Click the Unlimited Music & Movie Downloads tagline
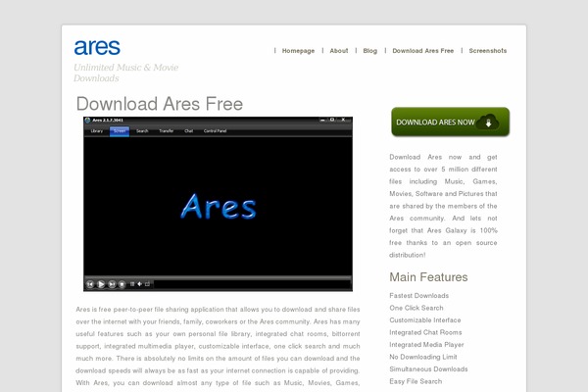This screenshot has height=392, width=588. click(x=126, y=73)
